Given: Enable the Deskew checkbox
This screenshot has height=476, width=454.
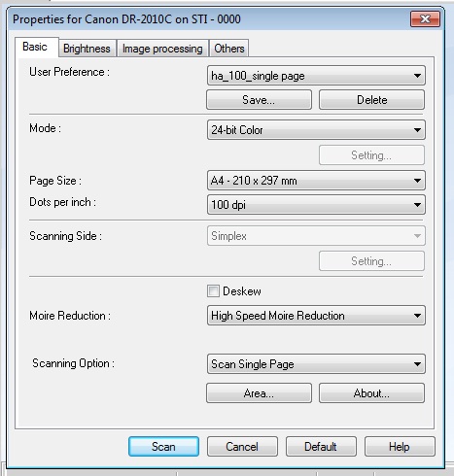Looking at the screenshot, I should [213, 291].
